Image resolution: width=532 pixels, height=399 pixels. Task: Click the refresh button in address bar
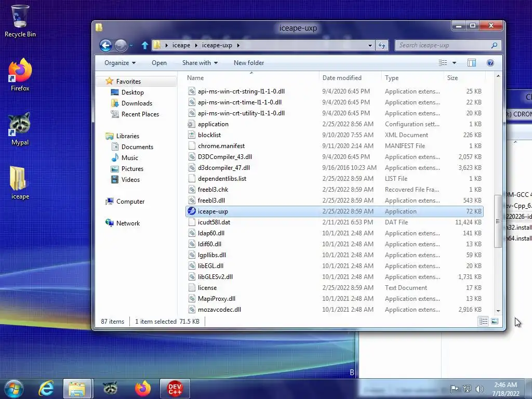pos(382,45)
